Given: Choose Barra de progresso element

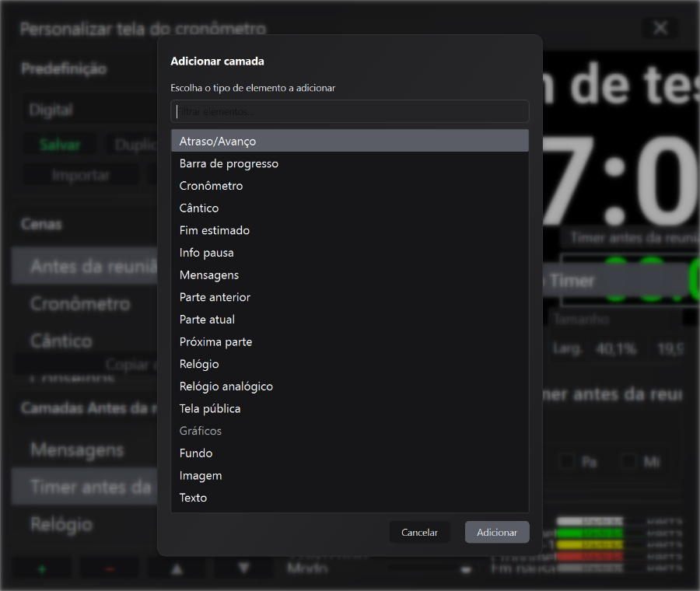Looking at the screenshot, I should pyautogui.click(x=349, y=163).
